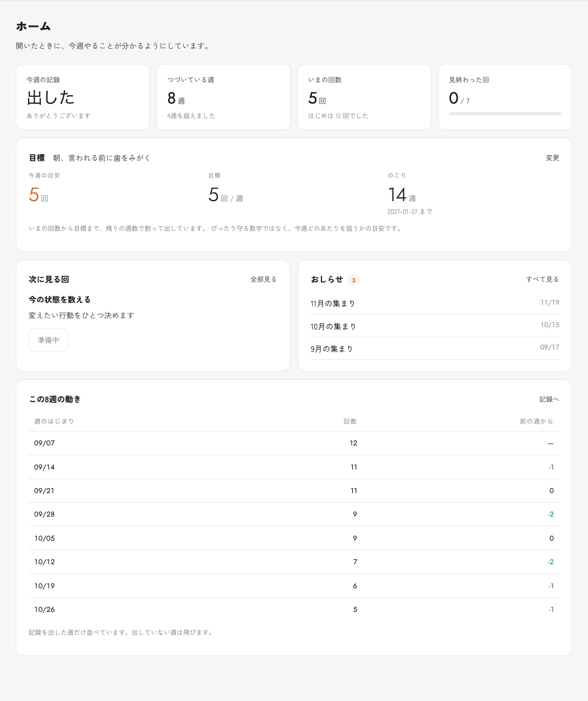The image size is (588, 701).
Task: Click the 11/19 date in the notices list
Action: pyautogui.click(x=550, y=303)
